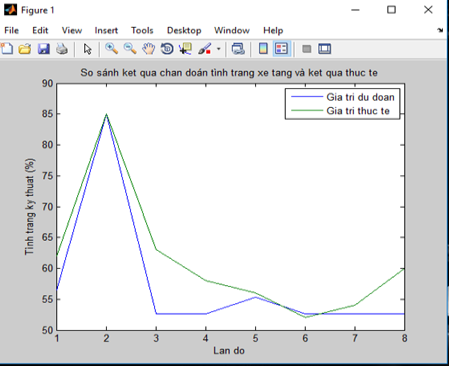This screenshot has height=367, width=449.
Task: Toggle the Brush data tool
Action: (204, 49)
